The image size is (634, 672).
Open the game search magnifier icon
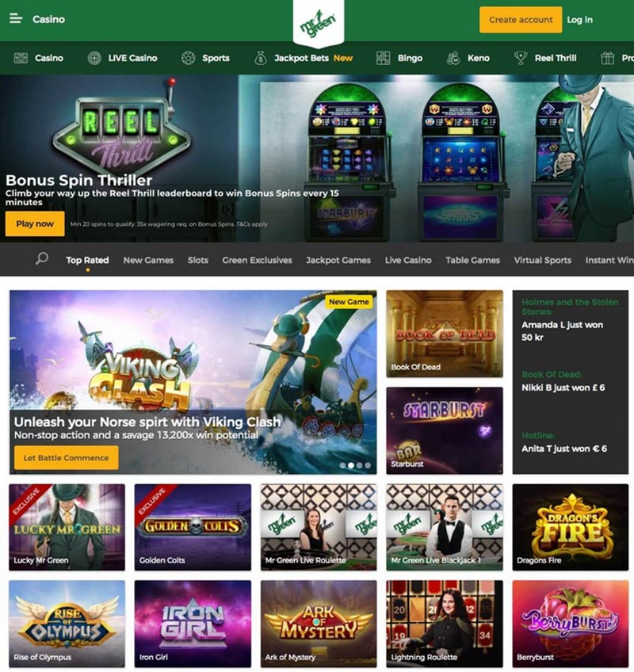click(41, 258)
